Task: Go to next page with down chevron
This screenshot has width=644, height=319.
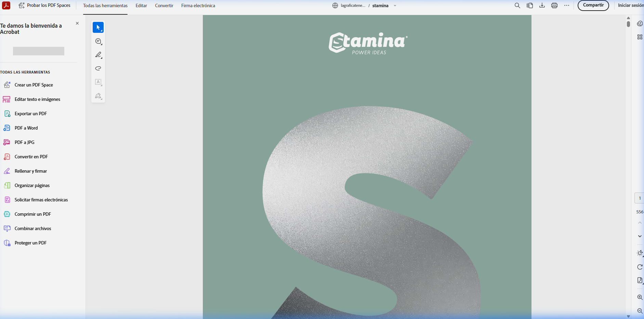Action: [640, 236]
